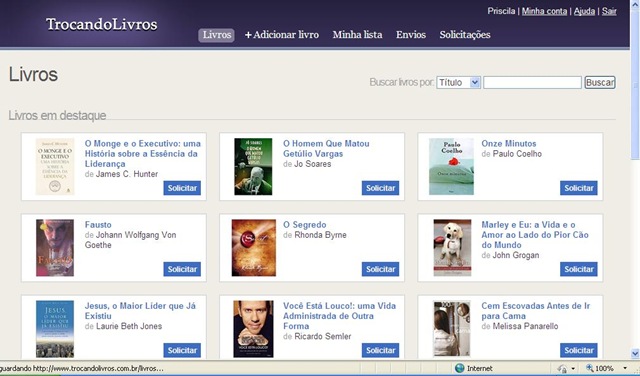Open the O Monge e o Executivo title link
The height and width of the screenshot is (376, 640).
142,154
